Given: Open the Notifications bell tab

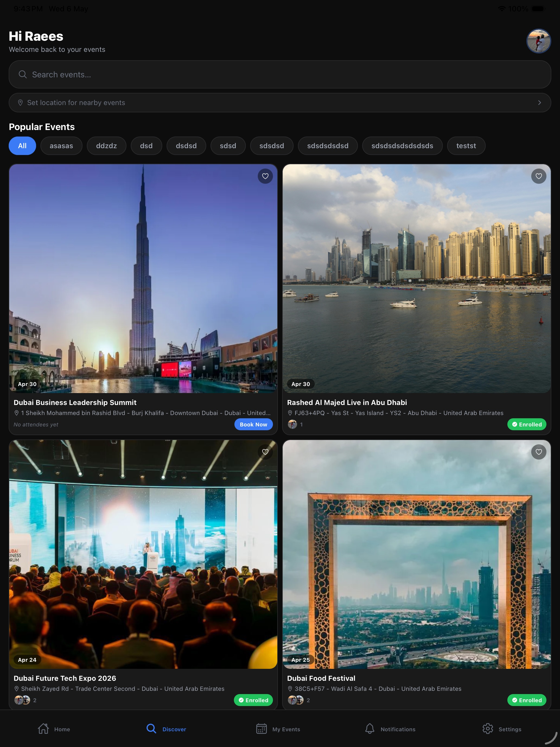Looking at the screenshot, I should click(x=390, y=729).
